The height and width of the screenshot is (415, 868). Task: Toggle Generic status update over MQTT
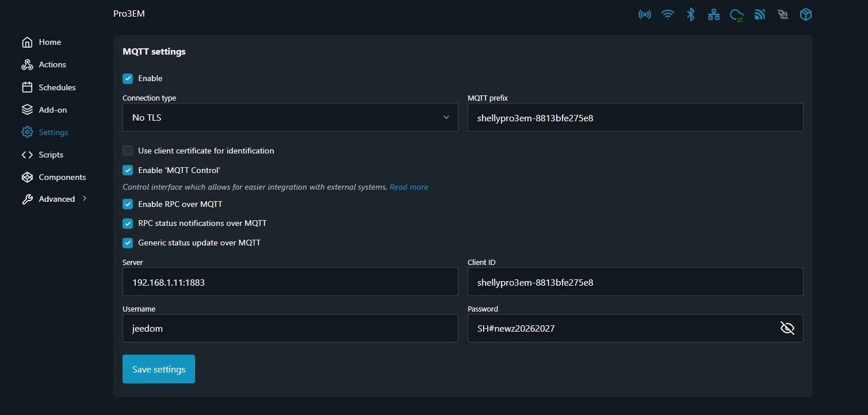(x=128, y=243)
